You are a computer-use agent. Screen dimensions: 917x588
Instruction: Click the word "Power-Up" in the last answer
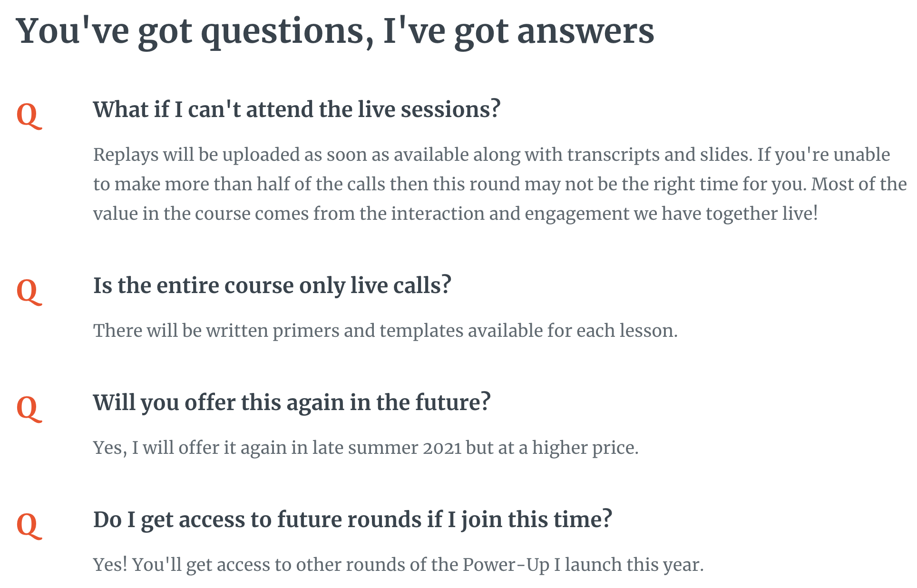[506, 565]
